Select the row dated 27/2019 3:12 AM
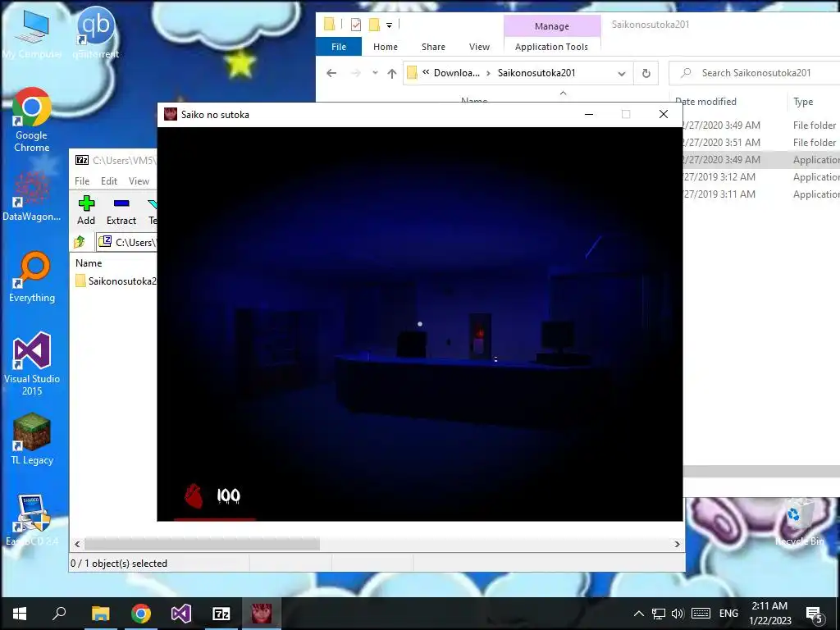 click(760, 177)
